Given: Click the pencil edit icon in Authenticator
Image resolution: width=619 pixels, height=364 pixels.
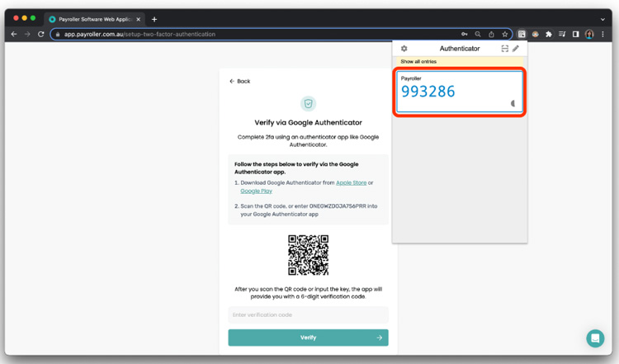Looking at the screenshot, I should pyautogui.click(x=516, y=49).
